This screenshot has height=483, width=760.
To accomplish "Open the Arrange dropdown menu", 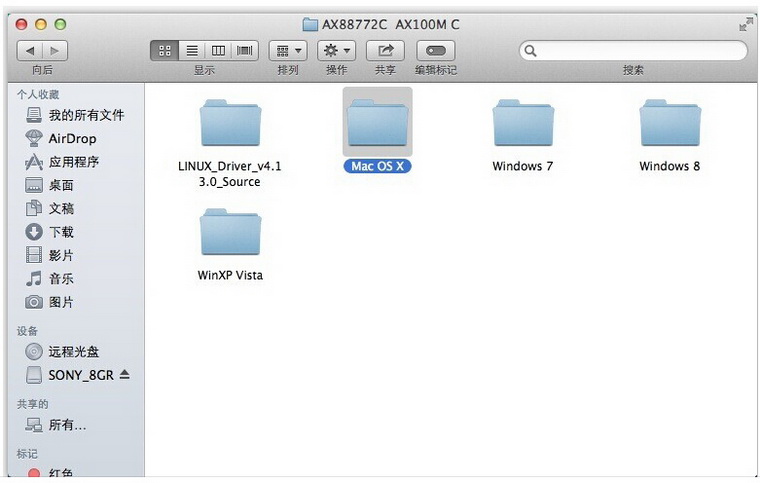I will pyautogui.click(x=287, y=50).
